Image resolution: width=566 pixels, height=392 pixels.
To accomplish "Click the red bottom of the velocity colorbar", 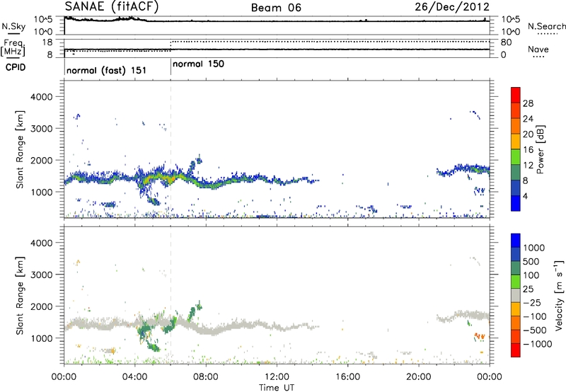I will coord(516,350).
